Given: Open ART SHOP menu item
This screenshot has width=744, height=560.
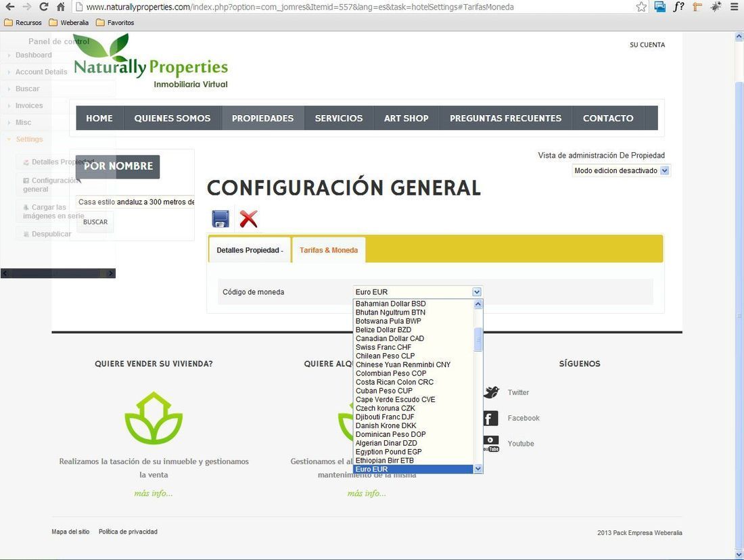Looking at the screenshot, I should (x=406, y=118).
